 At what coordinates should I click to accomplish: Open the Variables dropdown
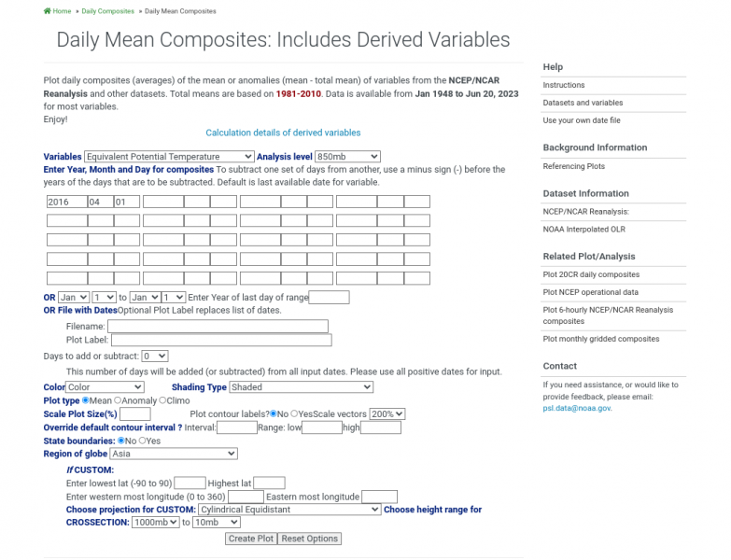[169, 157]
